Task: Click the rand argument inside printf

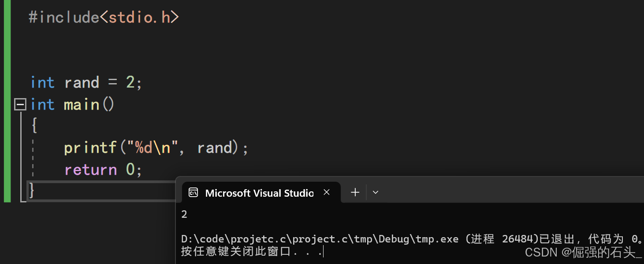Action: [x=214, y=148]
